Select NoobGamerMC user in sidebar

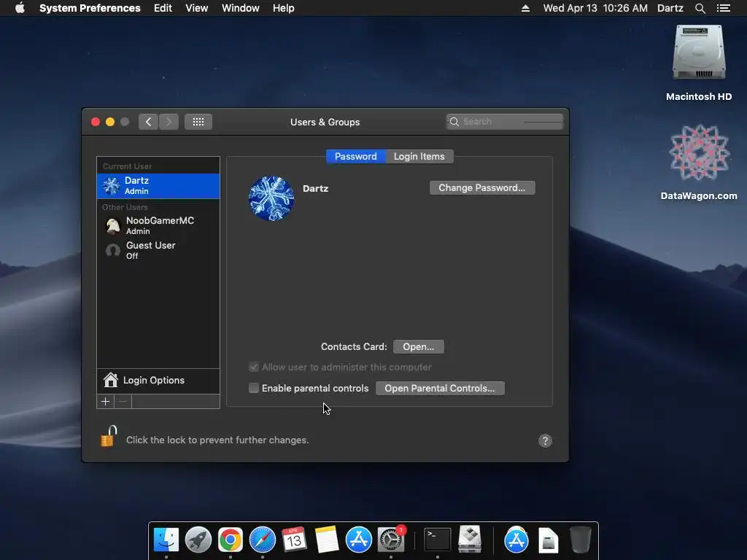coord(158,225)
